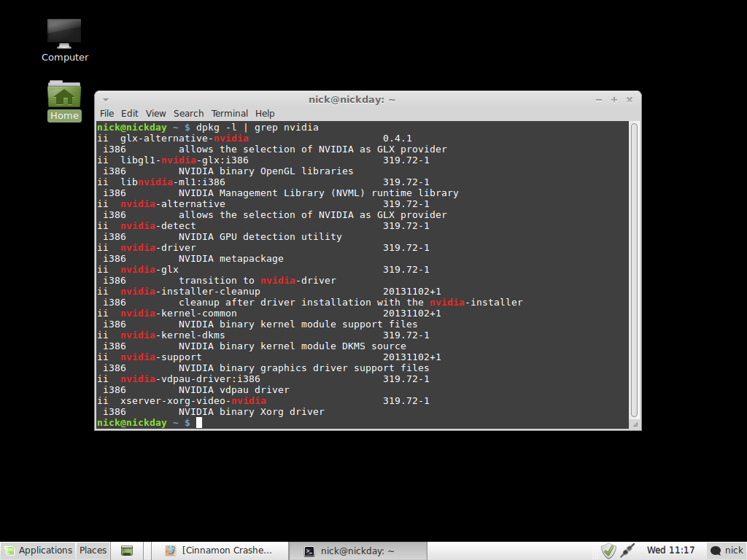Open the Help menu
The height and width of the screenshot is (560, 747).
[x=265, y=113]
